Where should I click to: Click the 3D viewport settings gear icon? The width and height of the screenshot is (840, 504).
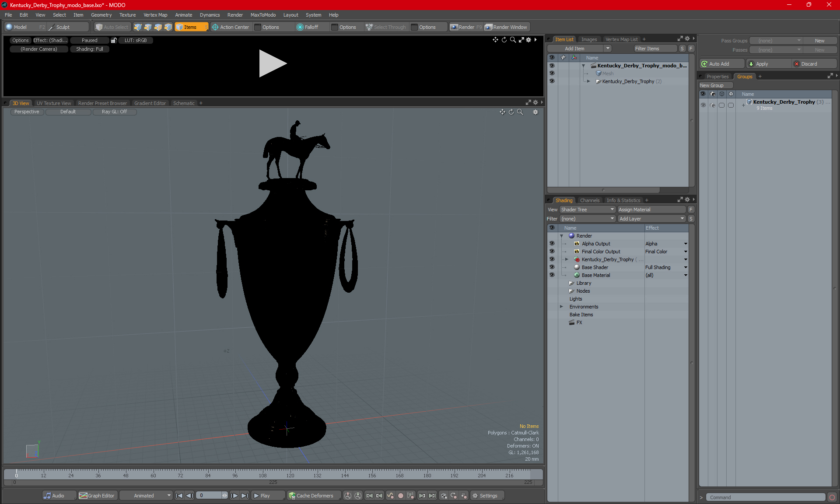535,112
